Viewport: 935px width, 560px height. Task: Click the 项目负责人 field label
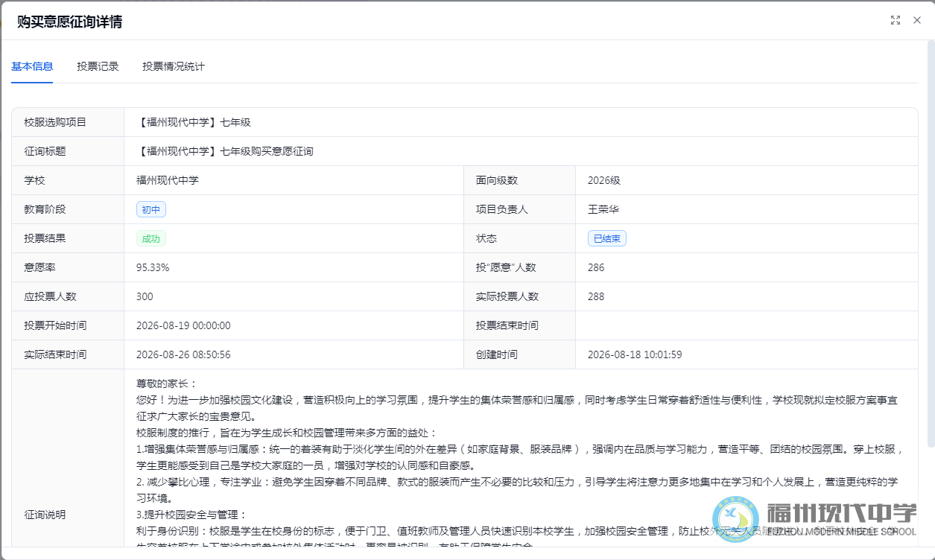[502, 209]
